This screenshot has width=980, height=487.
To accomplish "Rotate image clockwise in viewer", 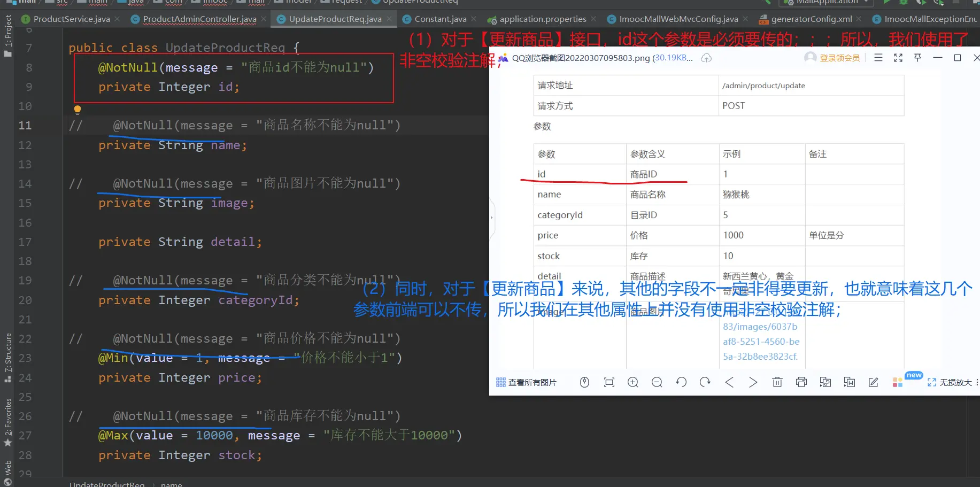I will (705, 382).
